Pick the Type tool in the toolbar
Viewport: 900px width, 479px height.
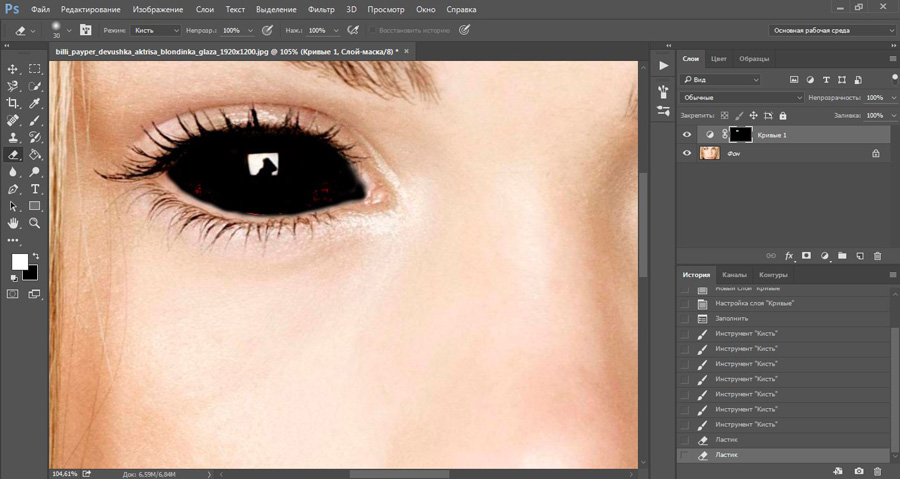(35, 189)
